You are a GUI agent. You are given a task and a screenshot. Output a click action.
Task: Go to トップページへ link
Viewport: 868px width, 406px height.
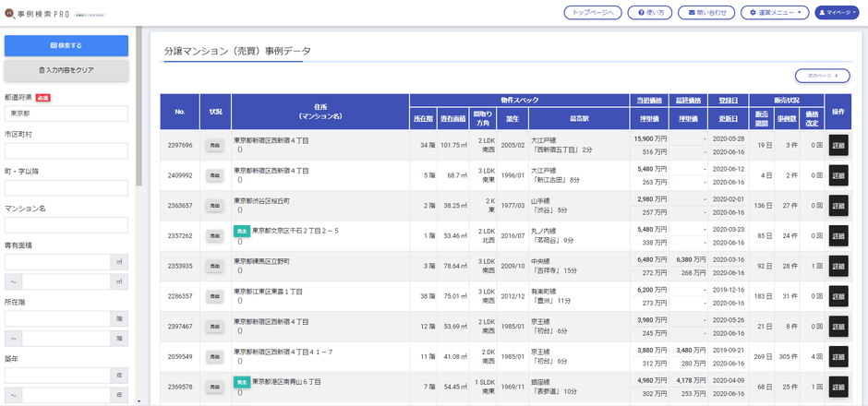pos(593,12)
